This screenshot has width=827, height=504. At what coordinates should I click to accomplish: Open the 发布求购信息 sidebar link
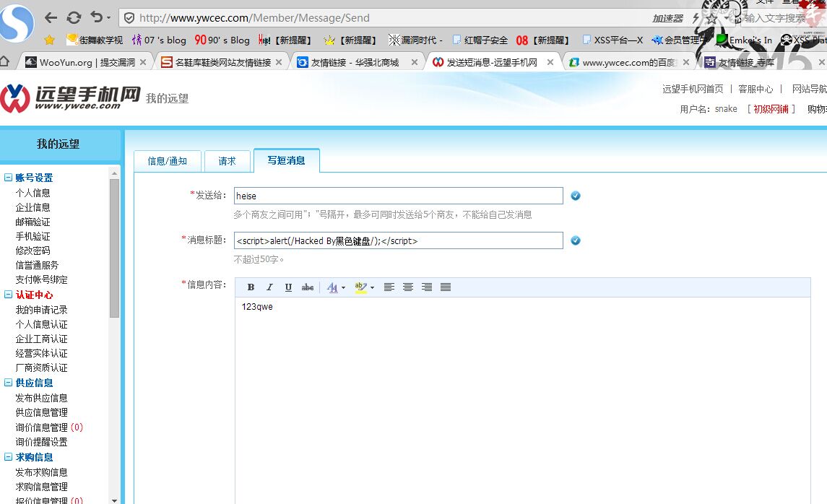(41, 472)
